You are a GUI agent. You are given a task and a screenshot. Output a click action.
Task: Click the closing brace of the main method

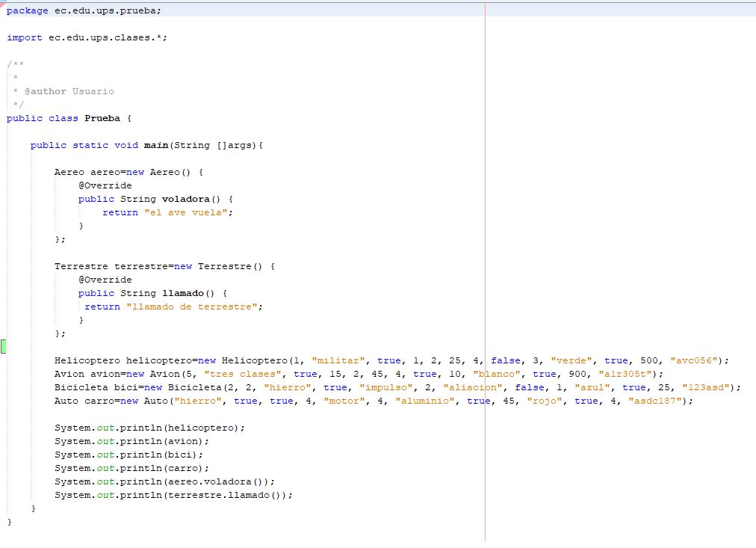33,507
